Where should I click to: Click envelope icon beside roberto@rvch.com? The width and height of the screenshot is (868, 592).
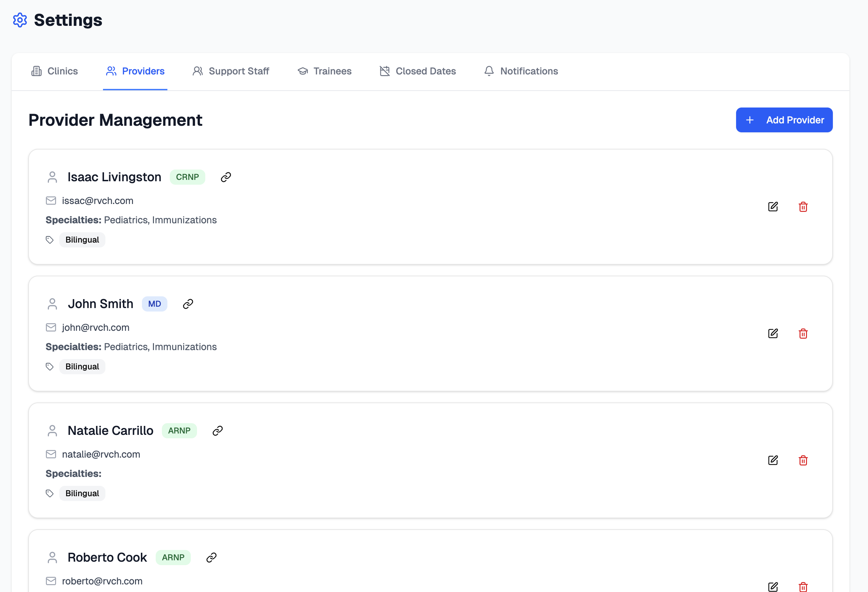point(51,581)
